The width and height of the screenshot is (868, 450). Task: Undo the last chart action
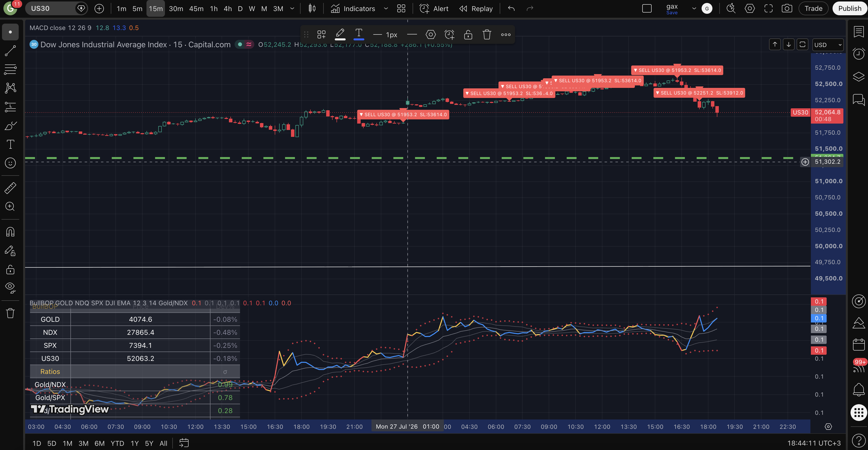(511, 8)
